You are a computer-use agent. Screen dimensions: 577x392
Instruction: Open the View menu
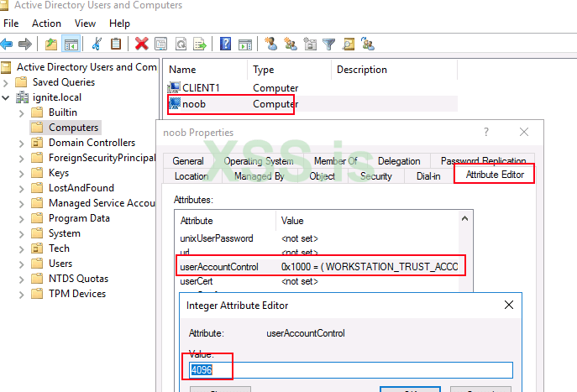tap(85, 24)
